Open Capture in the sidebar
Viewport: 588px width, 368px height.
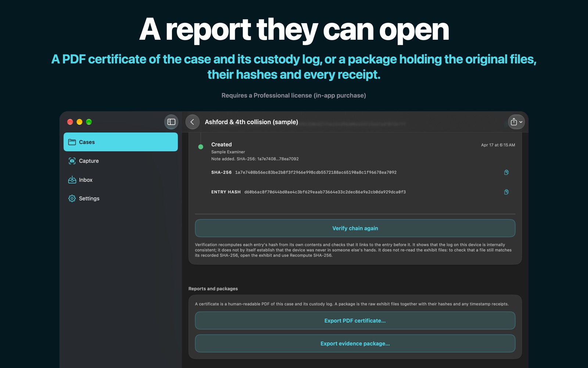click(x=121, y=161)
